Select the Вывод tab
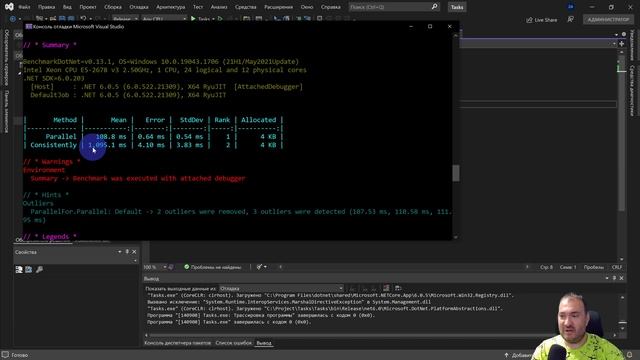 point(264,343)
